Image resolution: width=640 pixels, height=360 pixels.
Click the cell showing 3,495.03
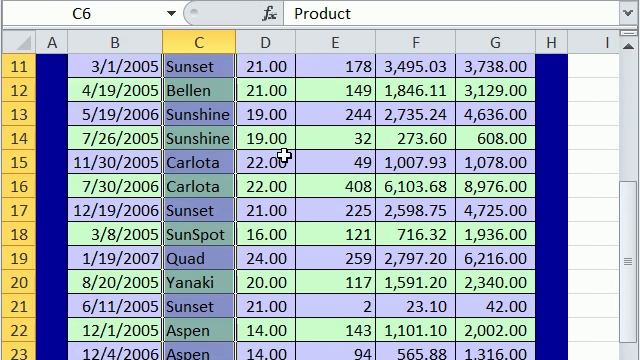[415, 66]
